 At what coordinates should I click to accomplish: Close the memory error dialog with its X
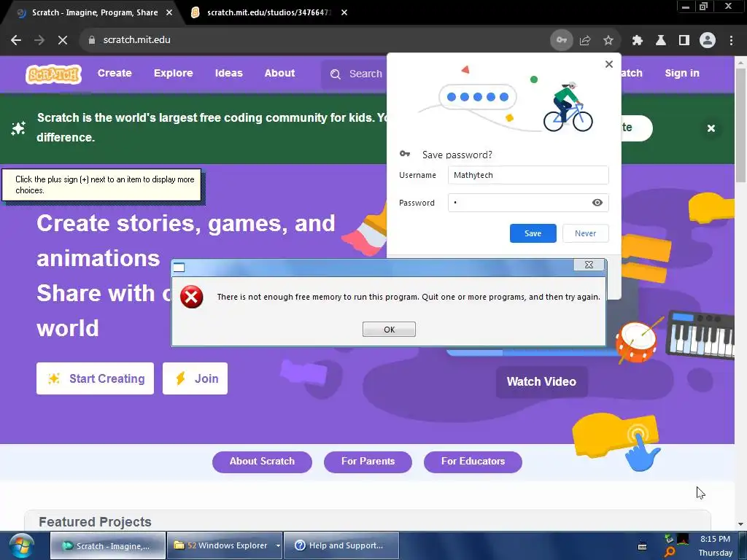pyautogui.click(x=589, y=265)
